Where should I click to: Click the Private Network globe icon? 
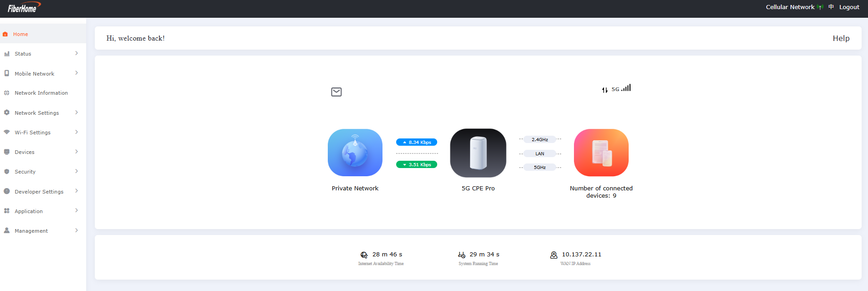[355, 153]
